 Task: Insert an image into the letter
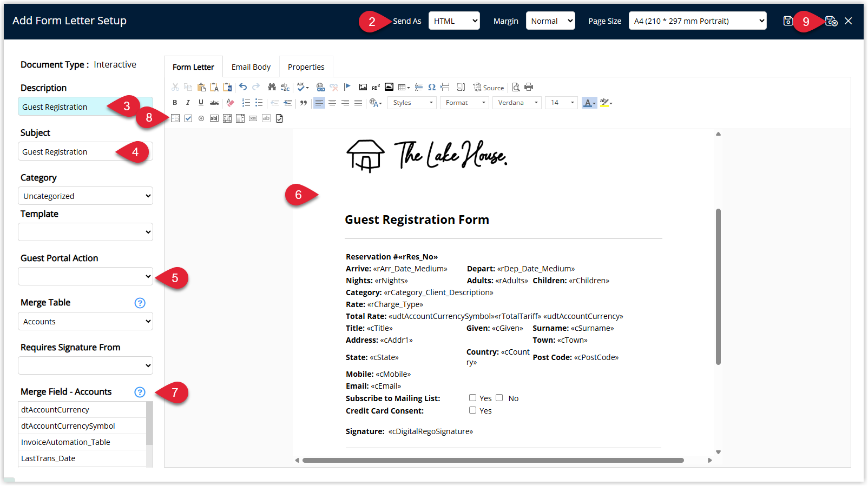tap(363, 87)
